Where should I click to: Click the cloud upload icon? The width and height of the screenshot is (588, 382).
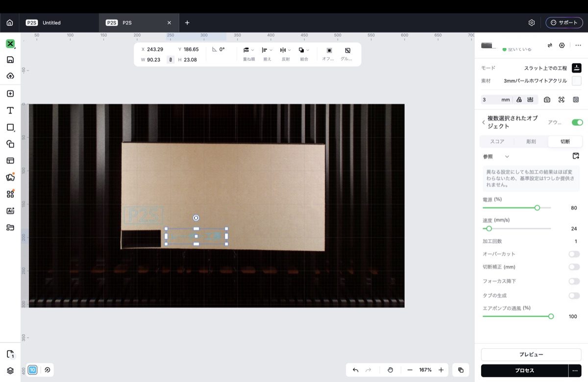pos(10,76)
